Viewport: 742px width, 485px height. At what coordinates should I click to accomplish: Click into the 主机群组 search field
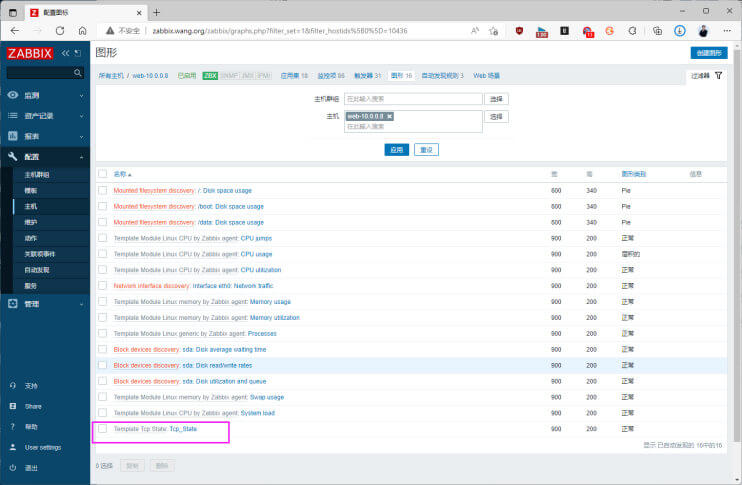click(413, 99)
